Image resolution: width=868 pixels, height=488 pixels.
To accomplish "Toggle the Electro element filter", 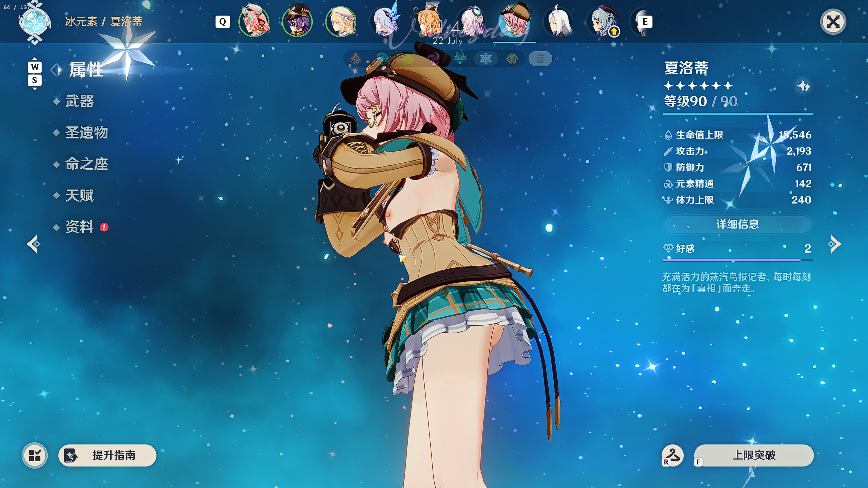I will point(434,59).
